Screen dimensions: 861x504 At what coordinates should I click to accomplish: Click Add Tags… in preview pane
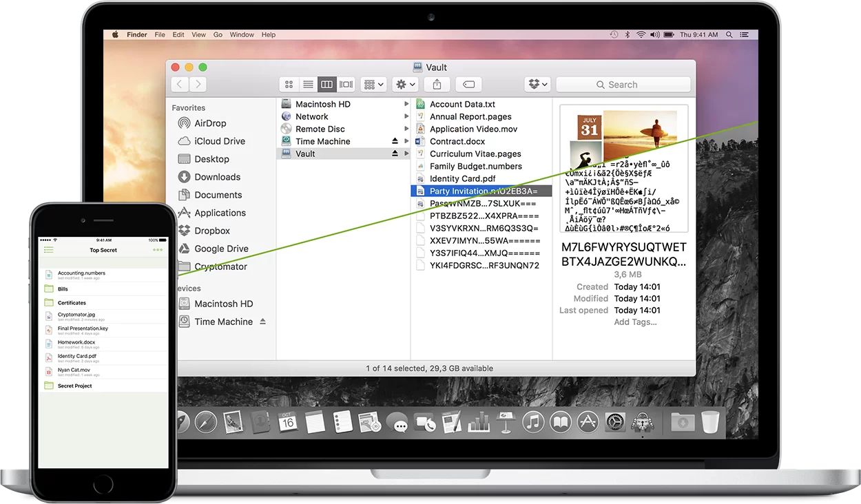(x=635, y=322)
